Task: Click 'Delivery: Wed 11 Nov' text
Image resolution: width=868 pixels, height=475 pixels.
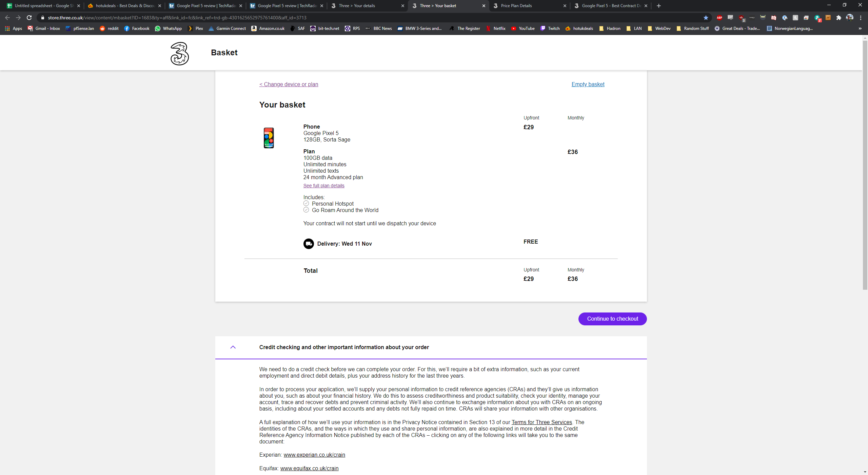Action: (344, 244)
